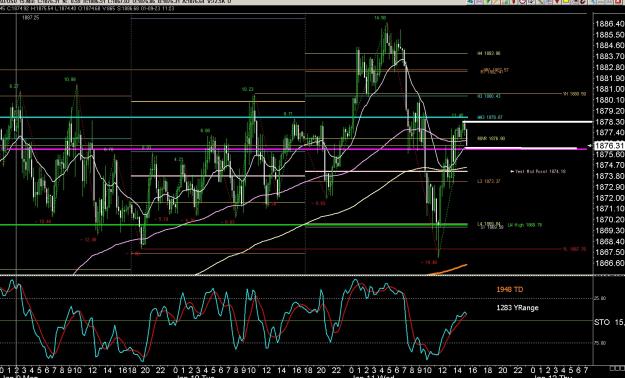Click the L3 1872.37 pivot label
The width and height of the screenshot is (625, 378).
coord(489,181)
